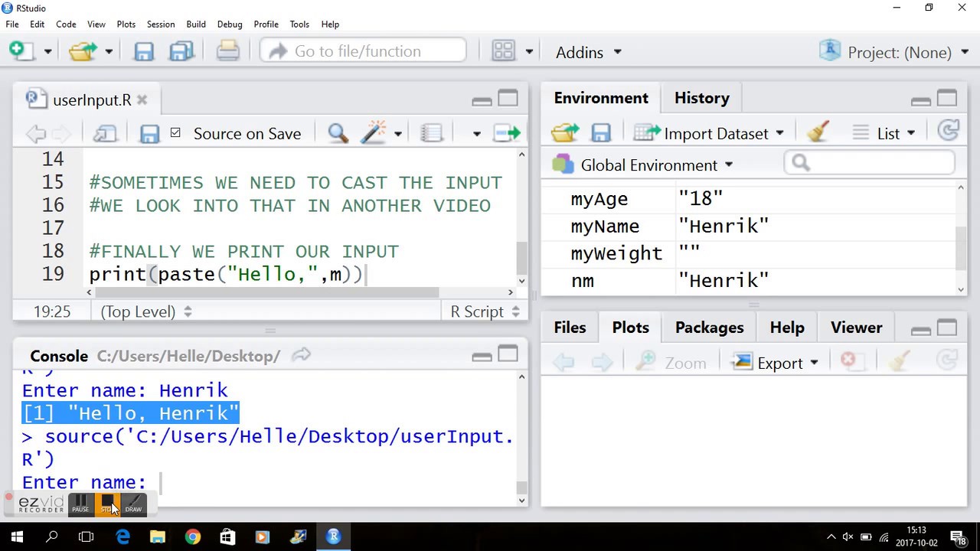Image resolution: width=980 pixels, height=551 pixels.
Task: Open the (Top Level) scope navigator
Action: pyautogui.click(x=145, y=311)
